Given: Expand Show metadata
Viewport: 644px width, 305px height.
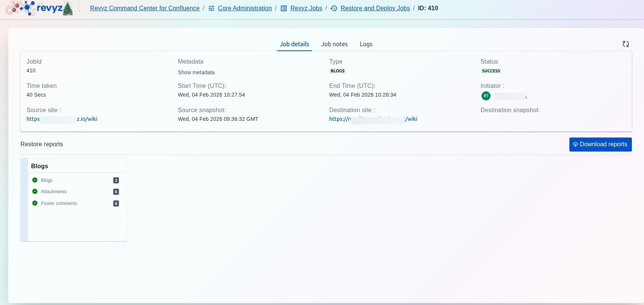Looking at the screenshot, I should pos(196,72).
